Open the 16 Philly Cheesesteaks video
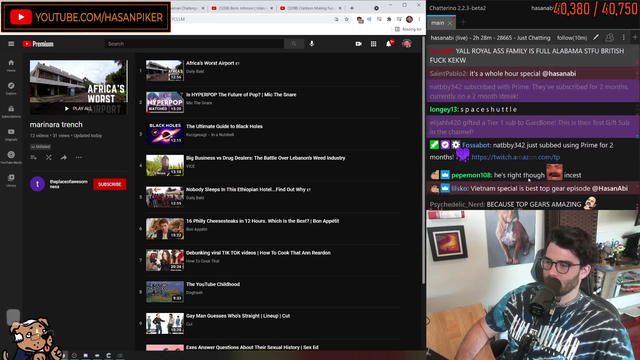 [262, 221]
